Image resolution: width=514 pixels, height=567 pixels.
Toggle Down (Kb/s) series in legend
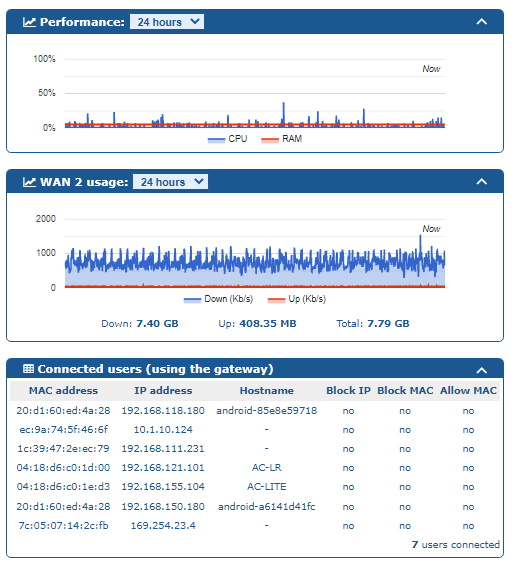coord(218,299)
